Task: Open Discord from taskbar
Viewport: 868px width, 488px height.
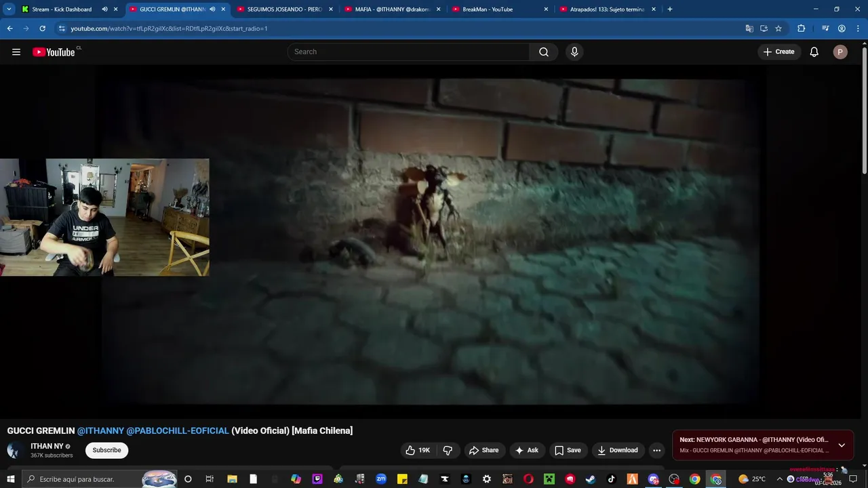Action: click(x=653, y=479)
